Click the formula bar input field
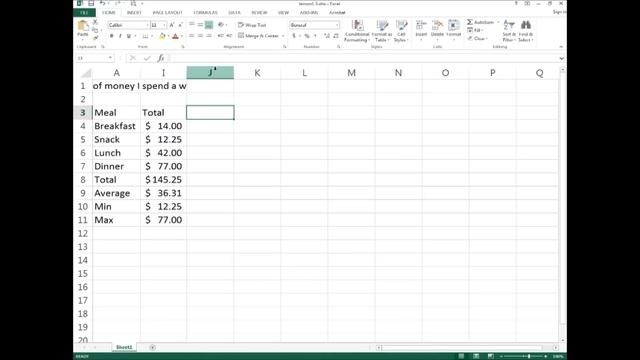This screenshot has width=640, height=360. point(363,58)
